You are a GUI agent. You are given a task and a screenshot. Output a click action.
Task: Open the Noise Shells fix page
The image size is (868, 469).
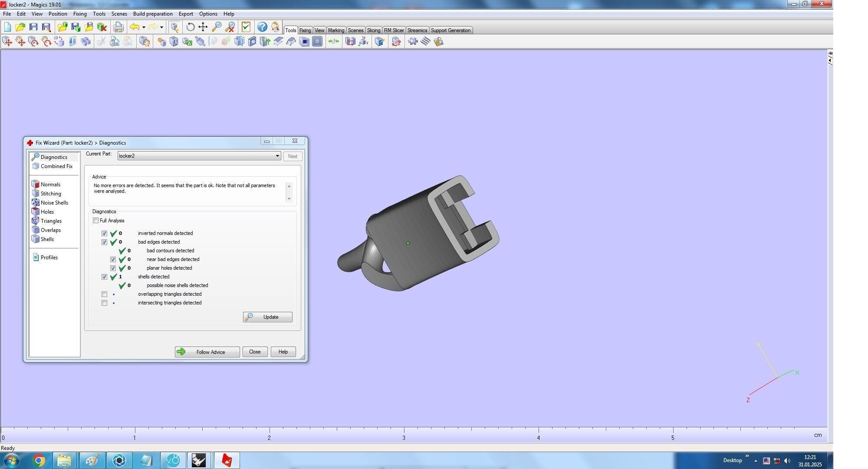pyautogui.click(x=54, y=203)
